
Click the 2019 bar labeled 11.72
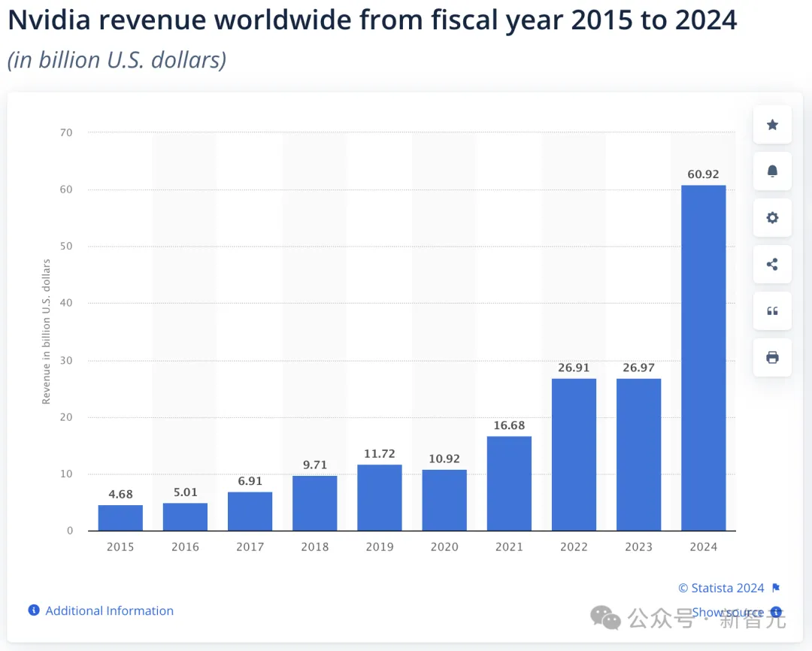[x=380, y=498]
